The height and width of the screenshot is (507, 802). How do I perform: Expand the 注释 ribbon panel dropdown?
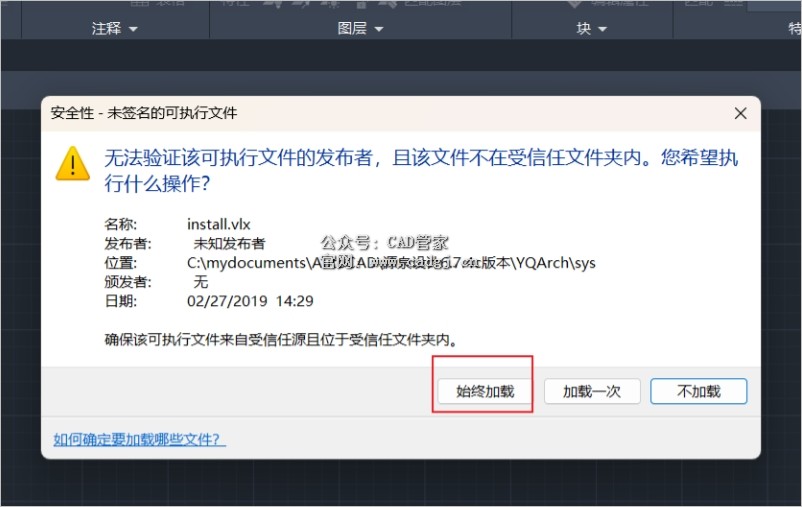pyautogui.click(x=115, y=29)
